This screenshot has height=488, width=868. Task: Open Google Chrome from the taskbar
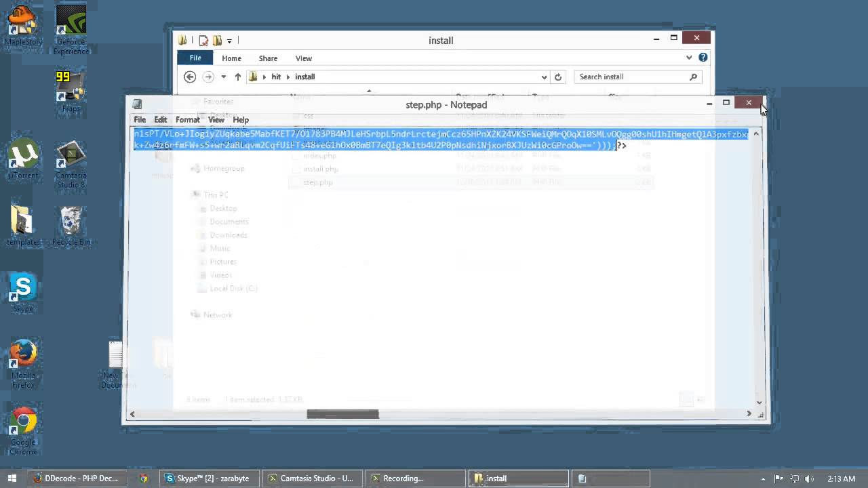[x=144, y=479]
